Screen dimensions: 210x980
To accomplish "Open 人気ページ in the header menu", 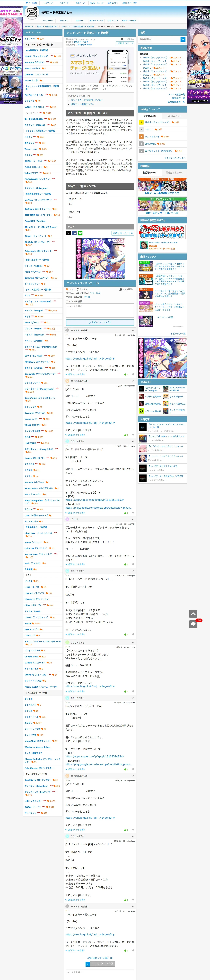I will pyautogui.click(x=64, y=21).
